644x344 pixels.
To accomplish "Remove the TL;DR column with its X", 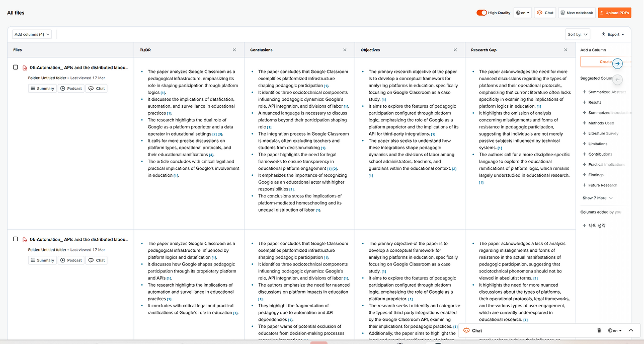I will [234, 50].
